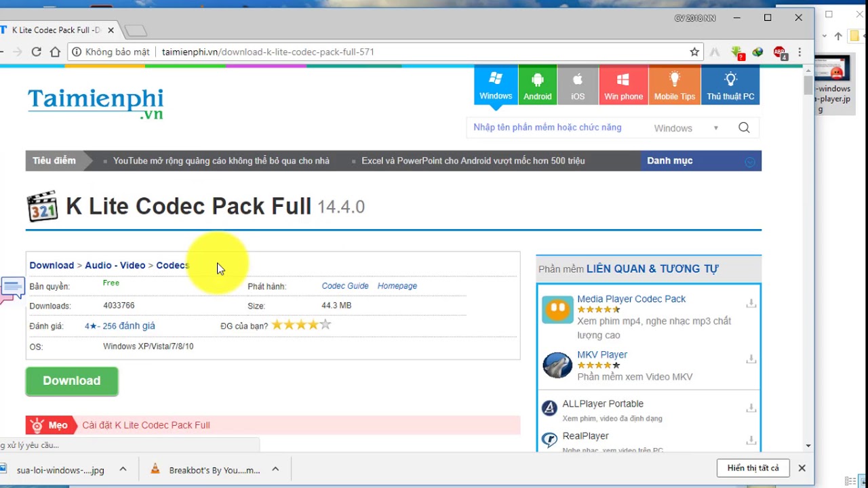Click the grey A extension icon
Image resolution: width=868 pixels, height=488 pixels.
pyautogui.click(x=715, y=52)
